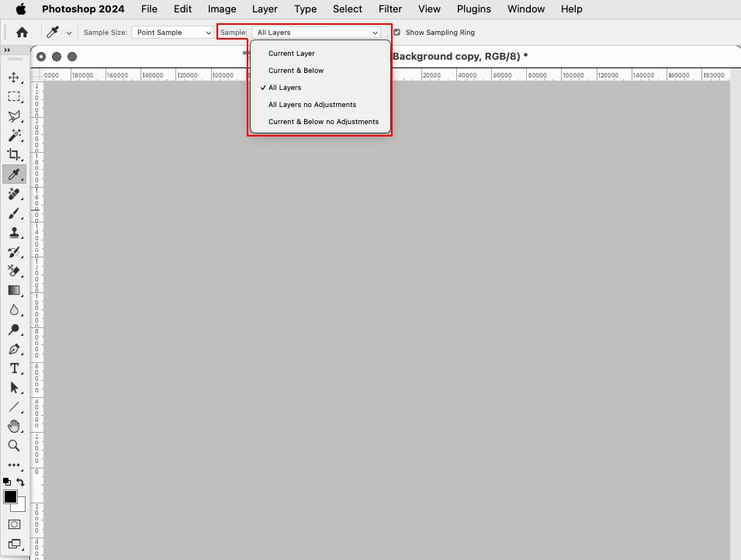
Task: Open the Type menu
Action: pyautogui.click(x=305, y=9)
